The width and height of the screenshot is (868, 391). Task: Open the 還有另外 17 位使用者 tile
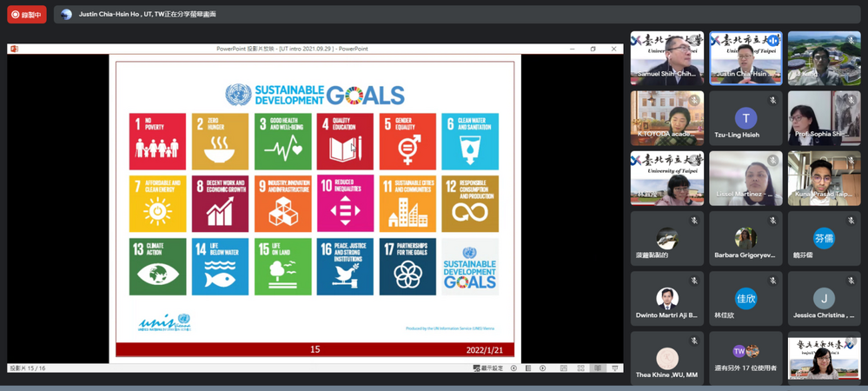[745, 358]
